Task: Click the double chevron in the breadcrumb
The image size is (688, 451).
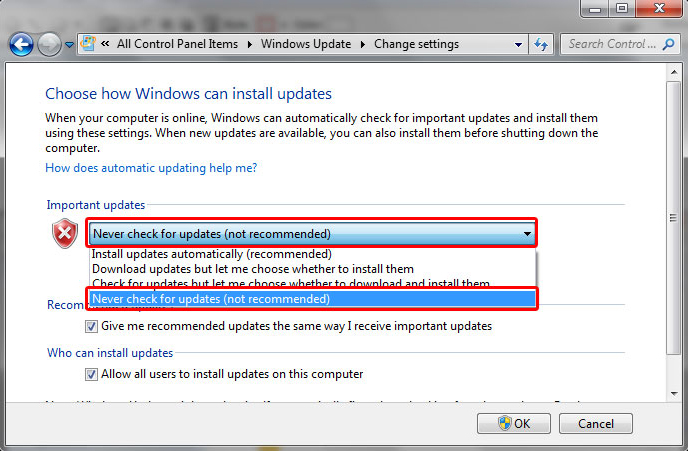Action: point(105,44)
